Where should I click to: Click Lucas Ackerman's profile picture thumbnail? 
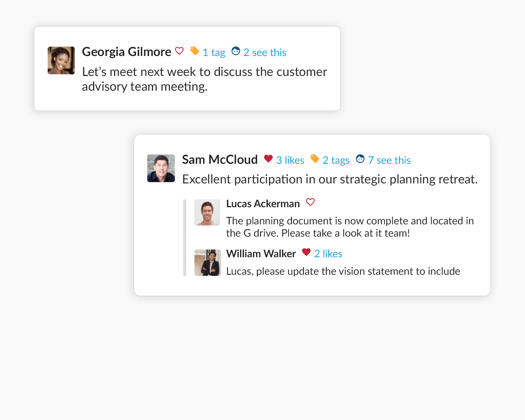point(207,212)
